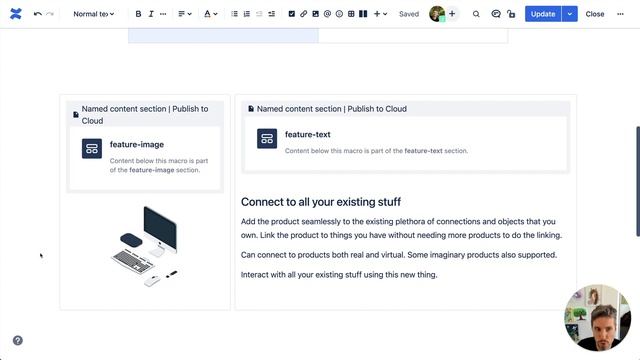Click text Can connect to products both real
The image size is (640, 360).
tap(399, 255)
